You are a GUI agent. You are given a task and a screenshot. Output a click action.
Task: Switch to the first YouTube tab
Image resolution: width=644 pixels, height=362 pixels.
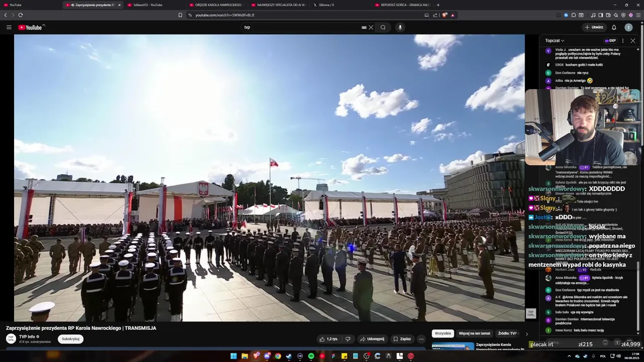pos(30,5)
